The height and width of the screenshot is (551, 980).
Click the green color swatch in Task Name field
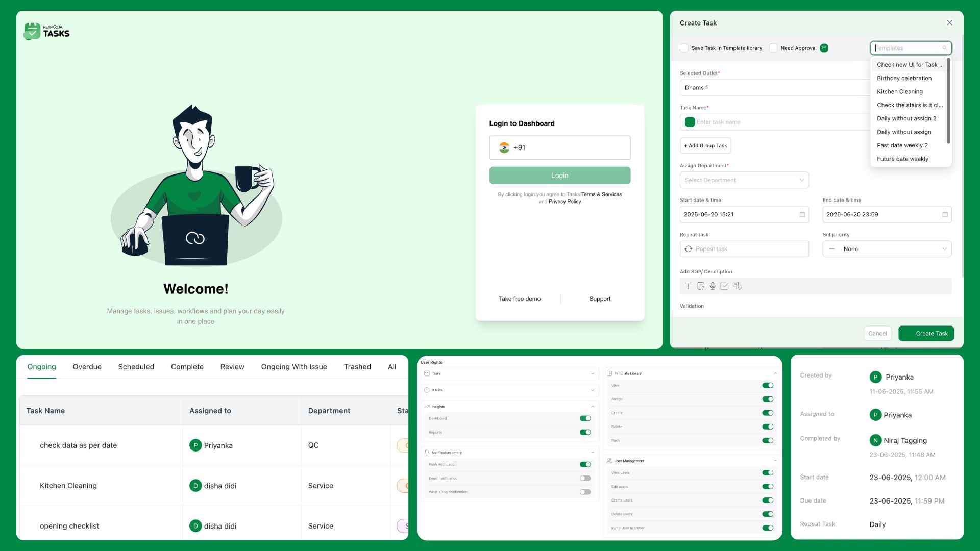[x=690, y=122]
